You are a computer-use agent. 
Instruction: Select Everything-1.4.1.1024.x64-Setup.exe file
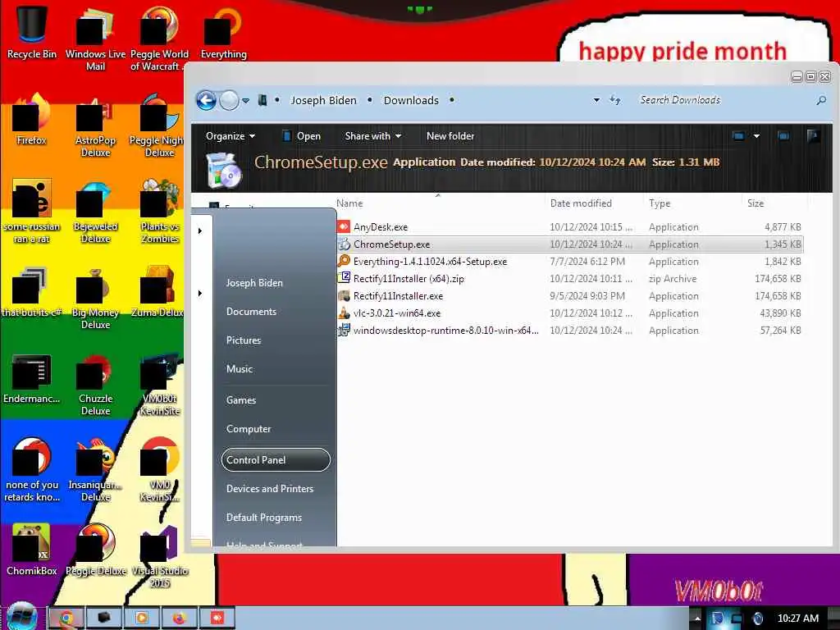pos(569,262)
